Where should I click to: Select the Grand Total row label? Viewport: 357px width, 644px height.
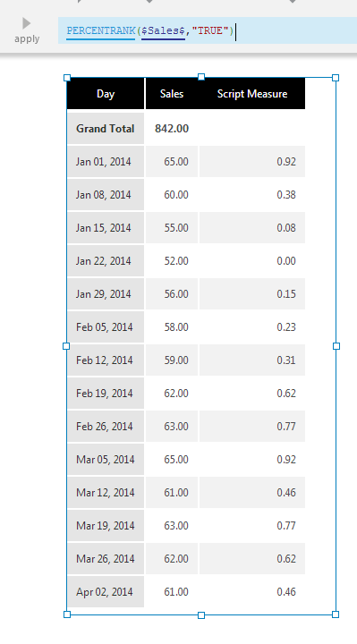pos(106,129)
